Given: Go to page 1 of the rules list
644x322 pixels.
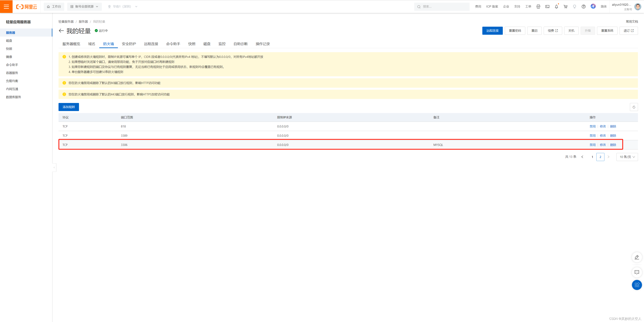Looking at the screenshot, I should click(x=592, y=157).
